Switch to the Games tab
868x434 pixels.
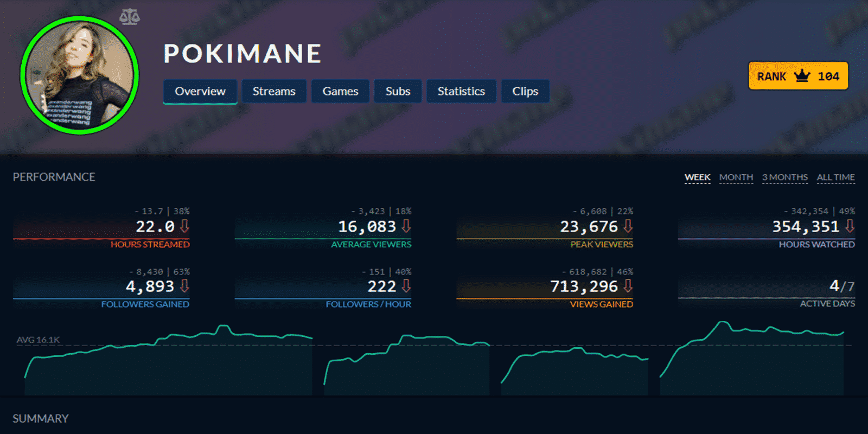pyautogui.click(x=340, y=91)
